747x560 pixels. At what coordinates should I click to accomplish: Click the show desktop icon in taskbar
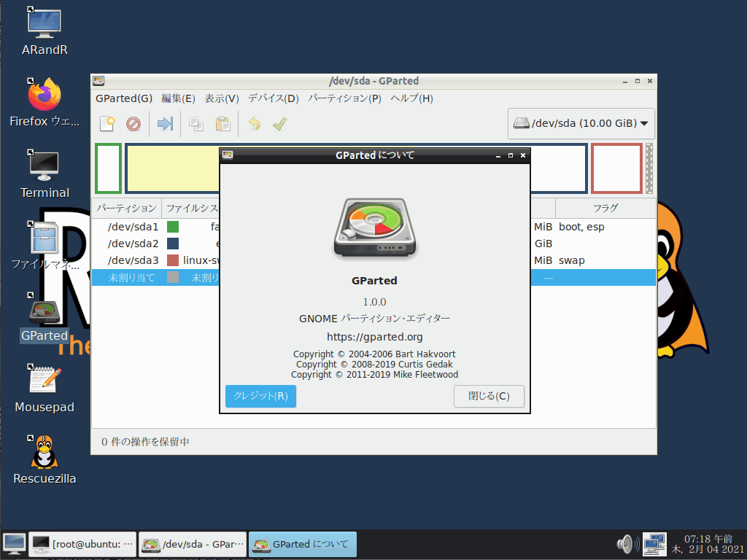click(14, 544)
